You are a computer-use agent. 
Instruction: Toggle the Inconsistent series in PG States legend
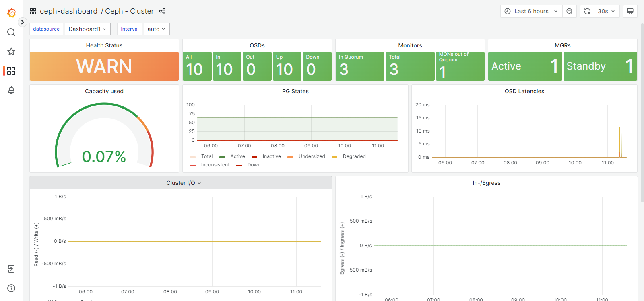pyautogui.click(x=215, y=165)
